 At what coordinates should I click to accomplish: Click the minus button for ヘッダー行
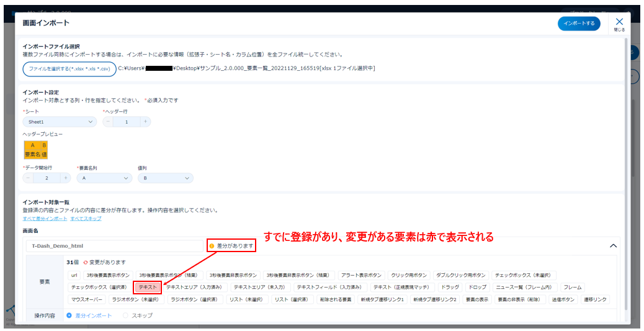pos(108,122)
